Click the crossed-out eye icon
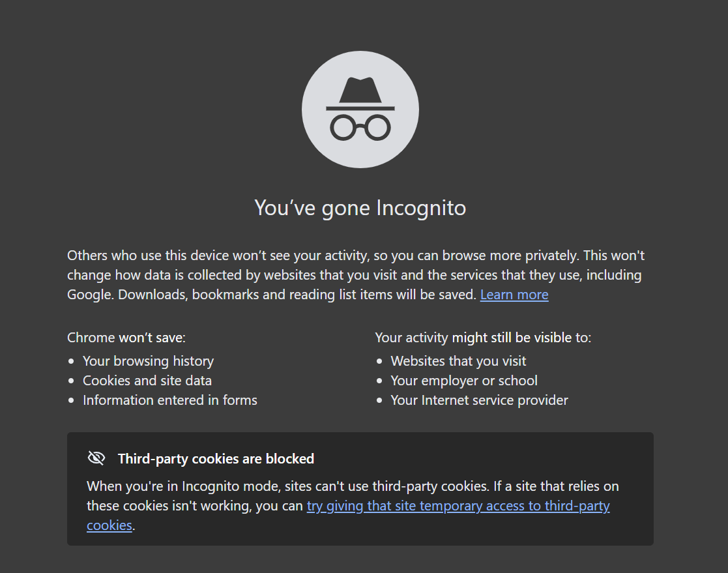This screenshot has height=573, width=728. coord(96,458)
